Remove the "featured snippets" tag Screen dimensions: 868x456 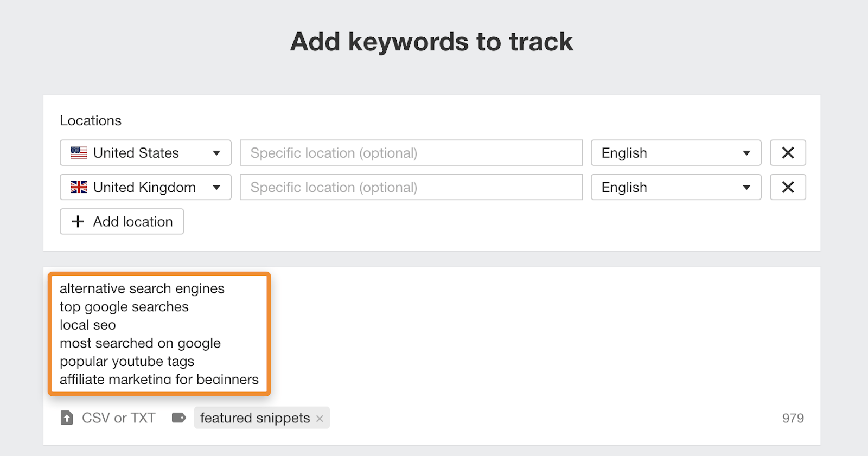point(320,418)
